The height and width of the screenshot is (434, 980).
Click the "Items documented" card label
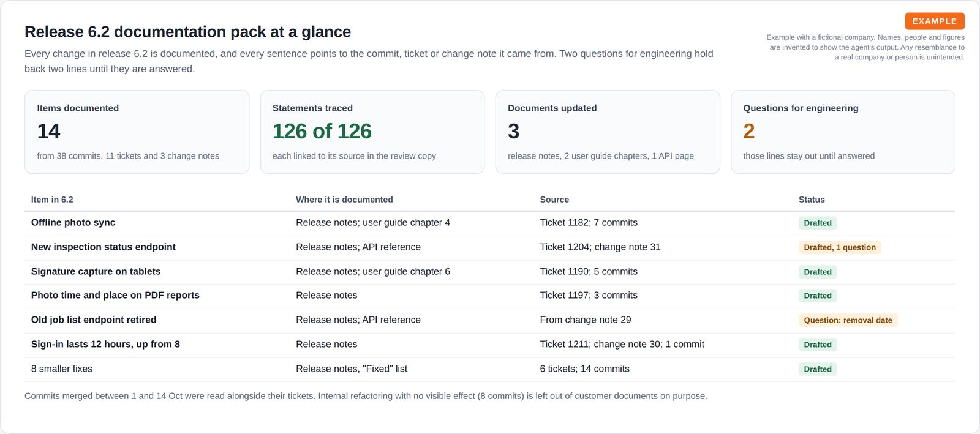78,108
